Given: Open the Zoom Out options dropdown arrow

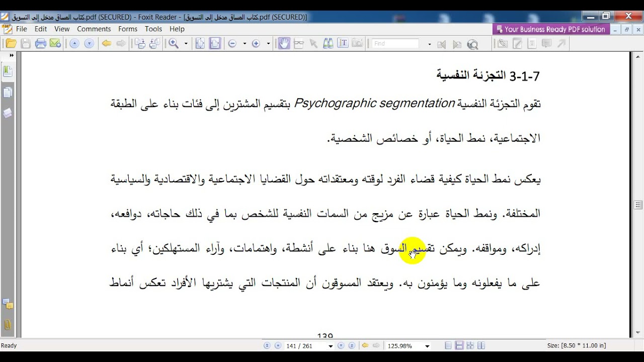Looking at the screenshot, I should [245, 44].
